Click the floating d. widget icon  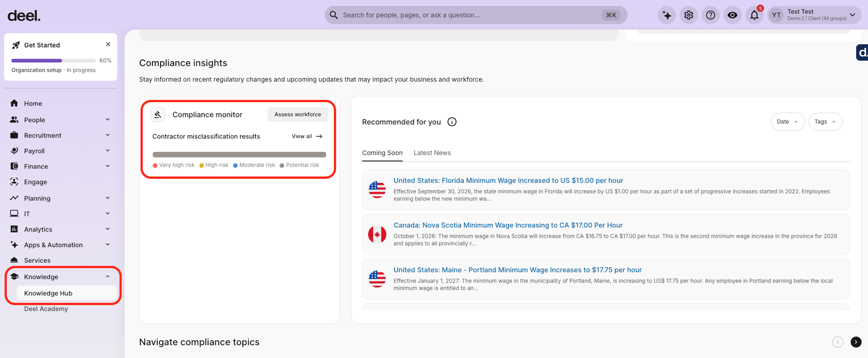pyautogui.click(x=862, y=53)
